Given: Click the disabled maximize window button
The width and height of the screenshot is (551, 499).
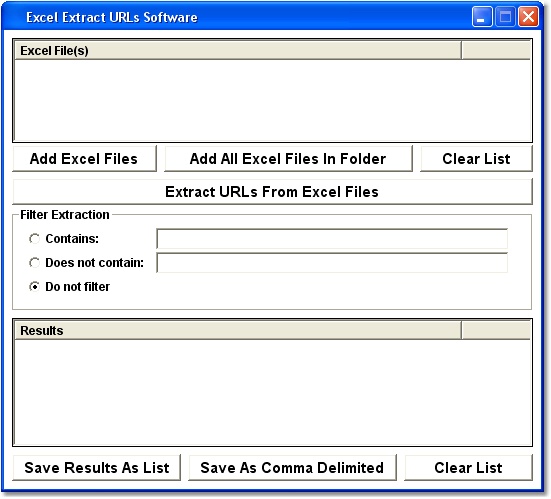Looking at the screenshot, I should [505, 17].
